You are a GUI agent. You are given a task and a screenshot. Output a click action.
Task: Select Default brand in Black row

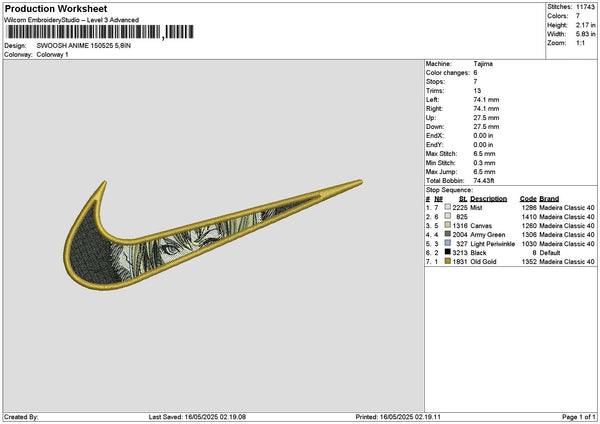[x=550, y=253]
